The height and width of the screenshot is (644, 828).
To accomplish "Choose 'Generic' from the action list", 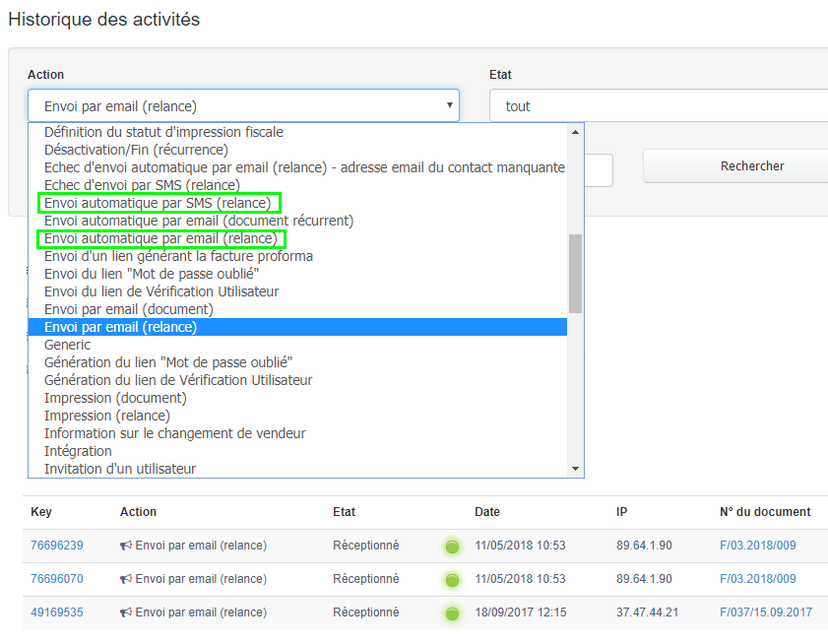I will point(67,345).
